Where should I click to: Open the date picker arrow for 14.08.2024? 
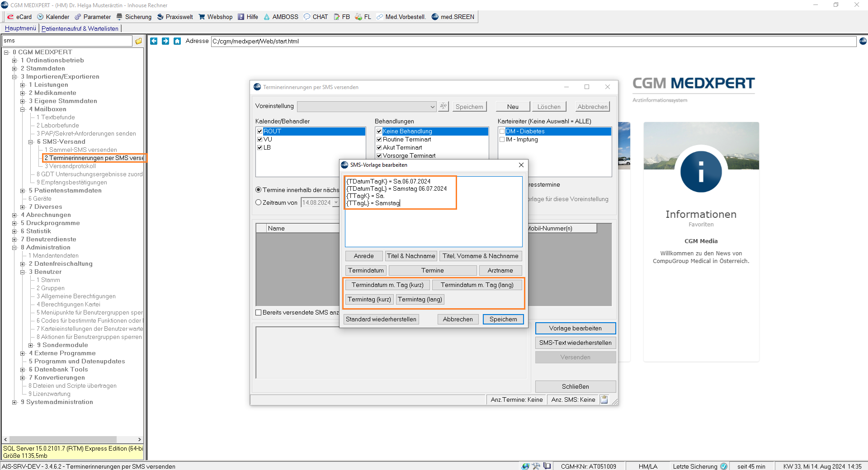tap(335, 202)
